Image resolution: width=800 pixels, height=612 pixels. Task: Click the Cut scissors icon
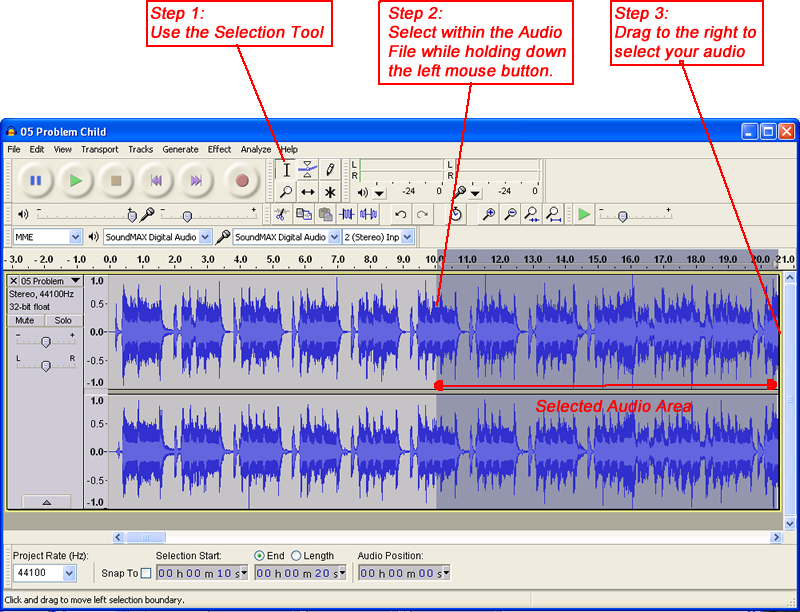281,214
